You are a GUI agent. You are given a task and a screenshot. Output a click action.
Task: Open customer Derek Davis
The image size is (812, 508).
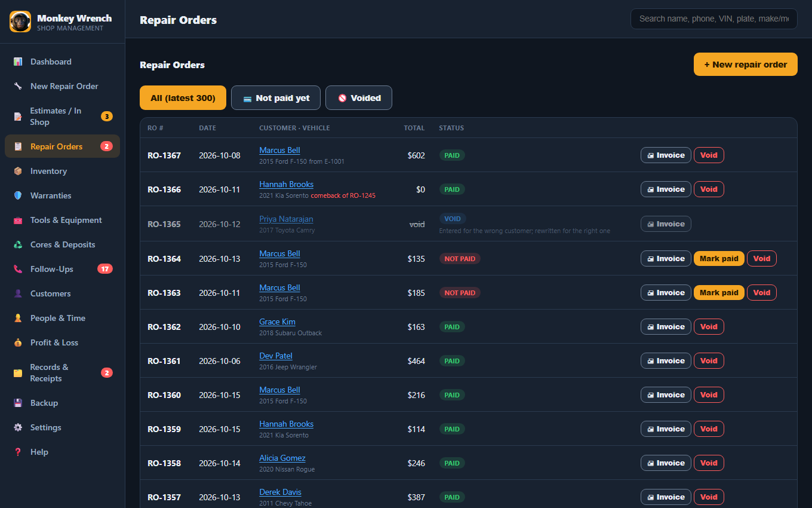pos(280,492)
